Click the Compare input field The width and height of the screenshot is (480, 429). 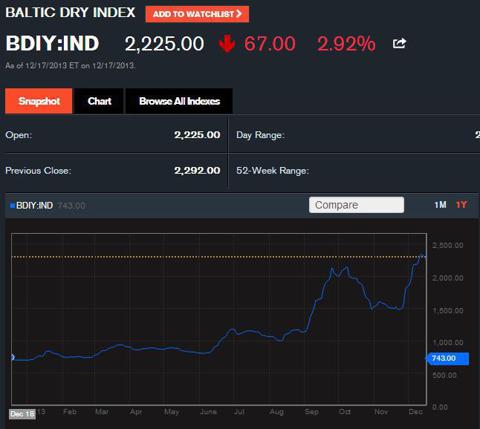(x=356, y=205)
